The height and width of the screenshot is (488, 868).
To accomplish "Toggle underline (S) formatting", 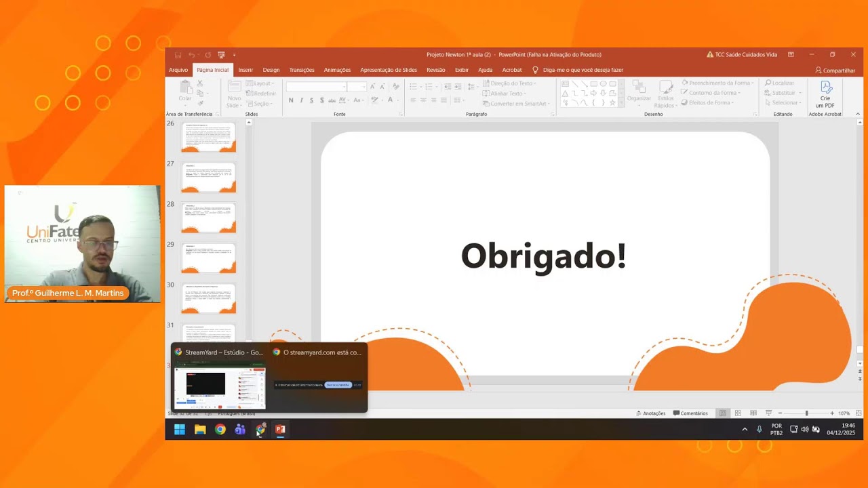I will pos(311,100).
